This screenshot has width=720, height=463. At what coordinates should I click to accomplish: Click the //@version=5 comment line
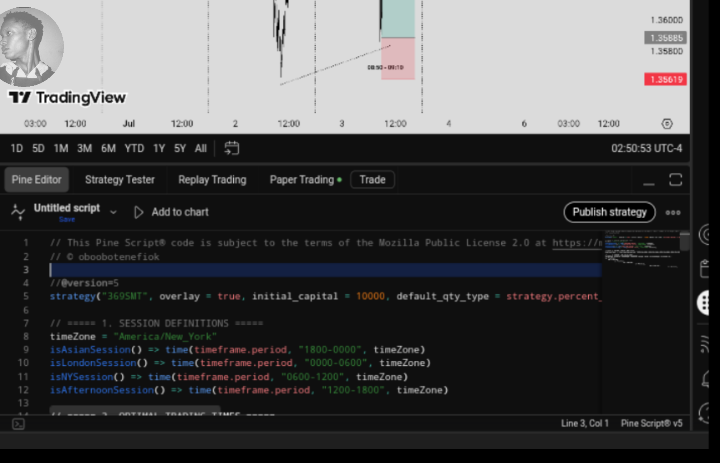pos(84,283)
